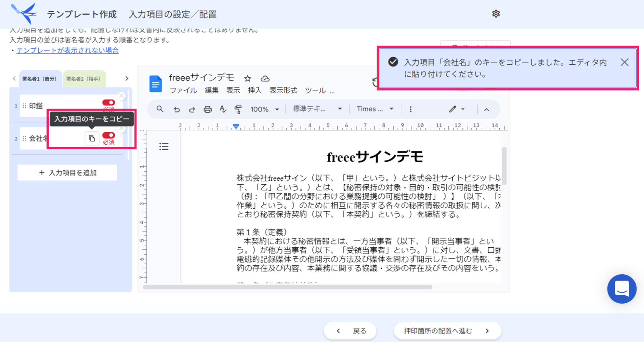Open the search magnifier in Docs toolbar
644x342 pixels.
pos(160,109)
